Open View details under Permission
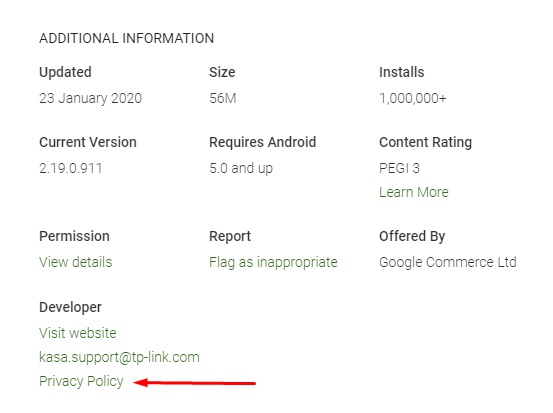This screenshot has height=413, width=553. tap(75, 262)
